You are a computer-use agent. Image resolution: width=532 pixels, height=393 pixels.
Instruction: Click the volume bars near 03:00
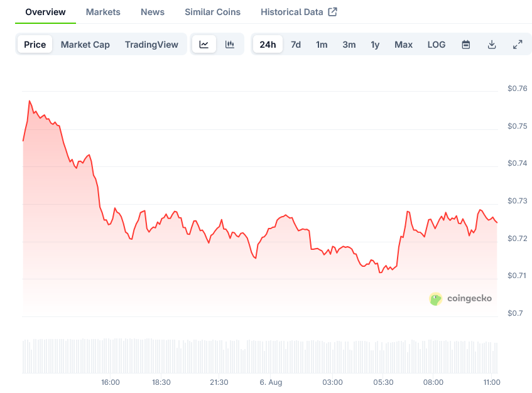(x=332, y=357)
